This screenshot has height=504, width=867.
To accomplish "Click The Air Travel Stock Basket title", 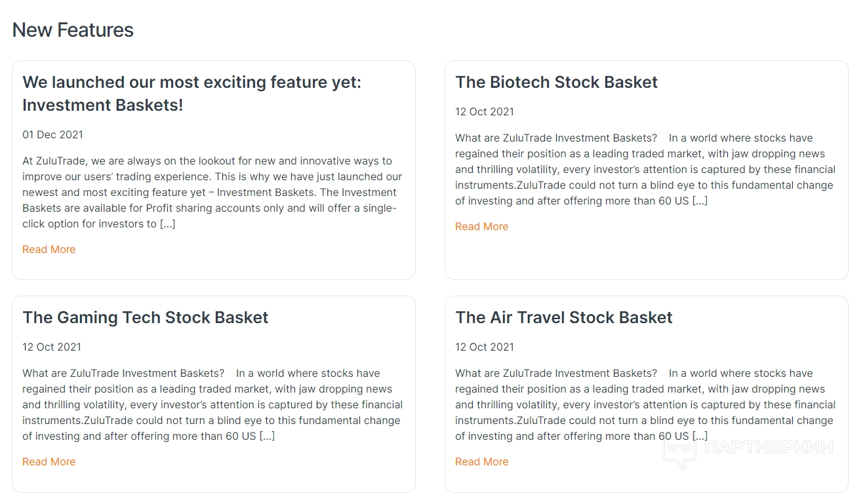I will tap(564, 317).
